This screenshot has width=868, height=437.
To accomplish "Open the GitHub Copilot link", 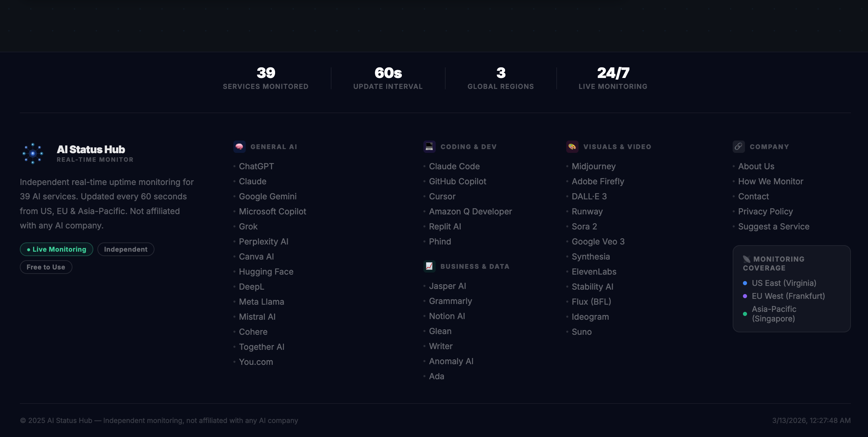I will pos(457,181).
